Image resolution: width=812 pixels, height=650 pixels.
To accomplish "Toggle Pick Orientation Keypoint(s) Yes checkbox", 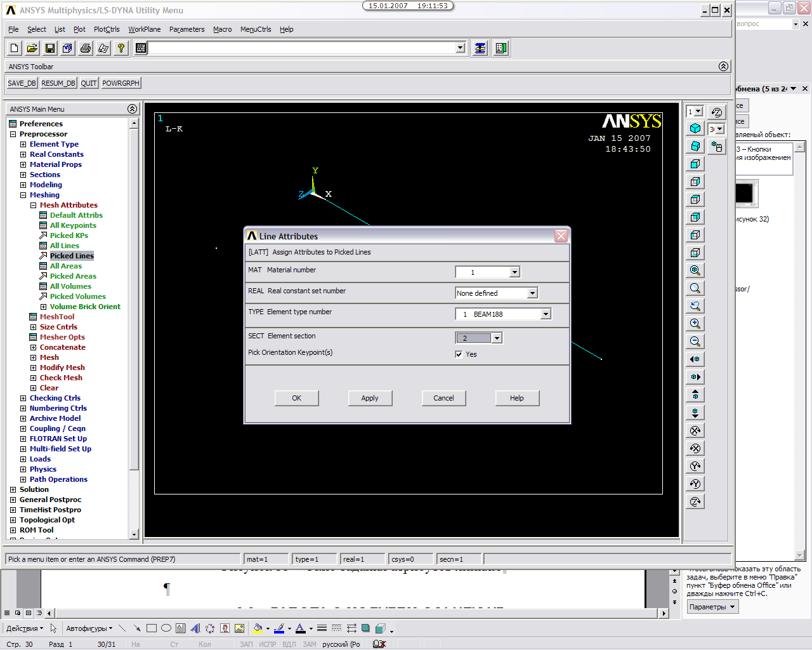I will coord(459,354).
